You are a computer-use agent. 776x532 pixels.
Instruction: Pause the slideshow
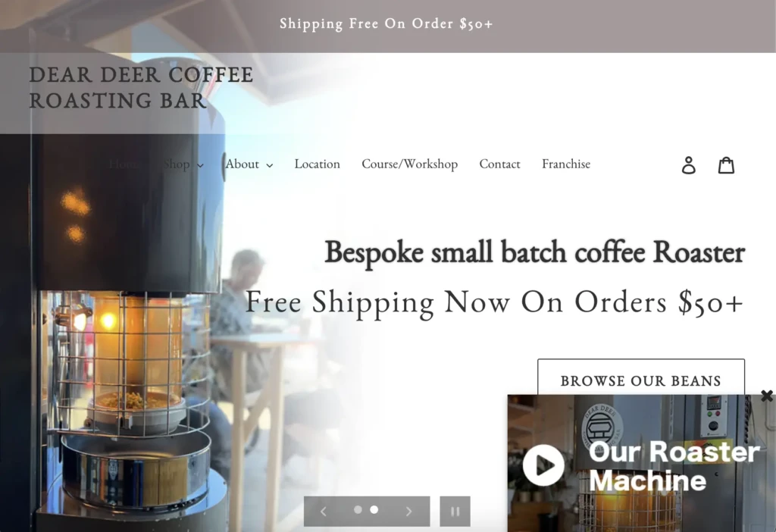point(455,512)
